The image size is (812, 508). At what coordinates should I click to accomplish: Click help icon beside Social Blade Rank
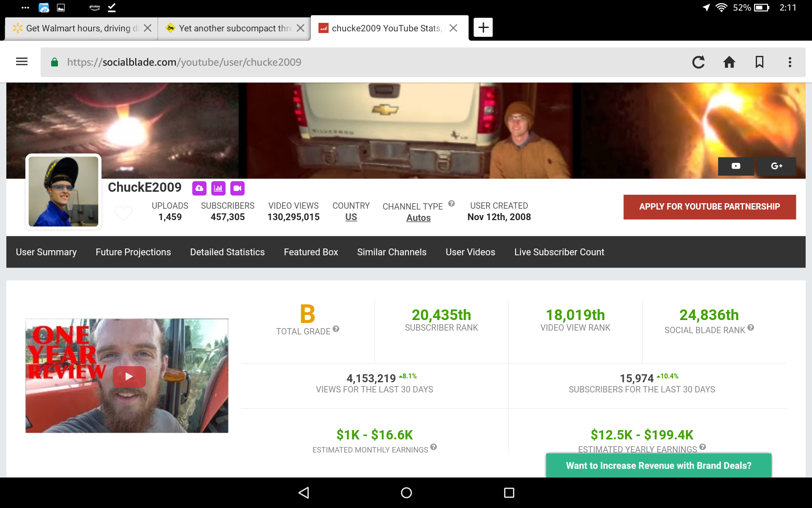pyautogui.click(x=751, y=328)
